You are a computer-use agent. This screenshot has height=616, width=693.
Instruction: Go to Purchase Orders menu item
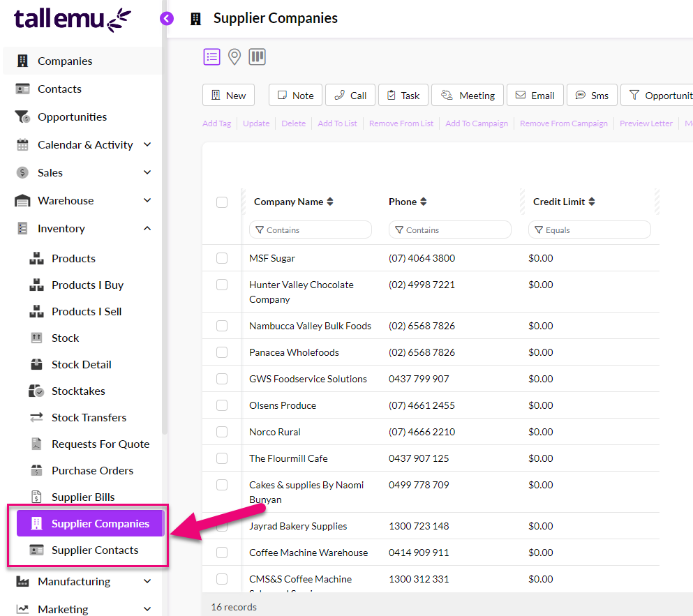[x=92, y=471]
